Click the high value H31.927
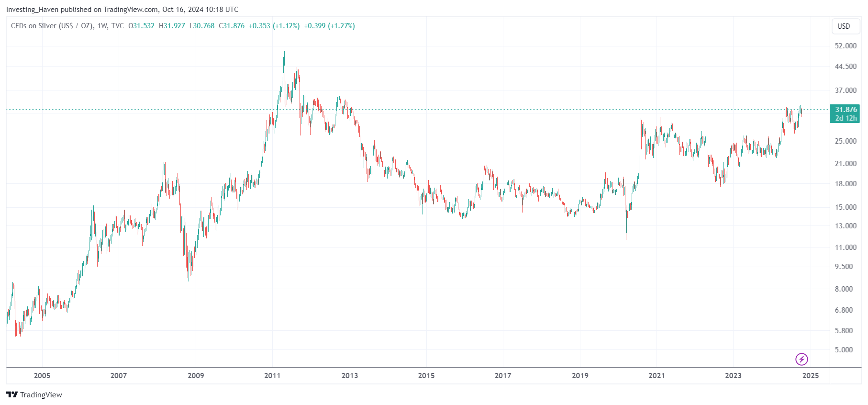The height and width of the screenshot is (405, 868). [172, 26]
